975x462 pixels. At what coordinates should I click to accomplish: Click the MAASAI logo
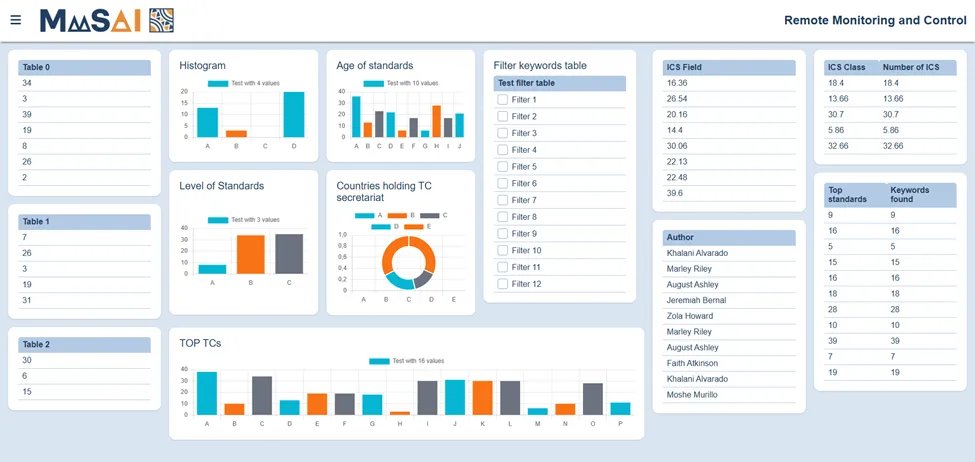94,21
